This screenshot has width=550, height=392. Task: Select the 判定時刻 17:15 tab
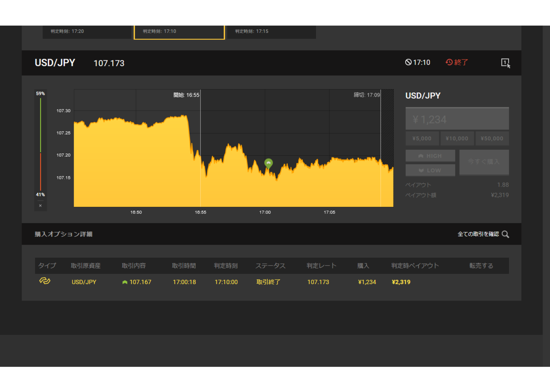[271, 32]
